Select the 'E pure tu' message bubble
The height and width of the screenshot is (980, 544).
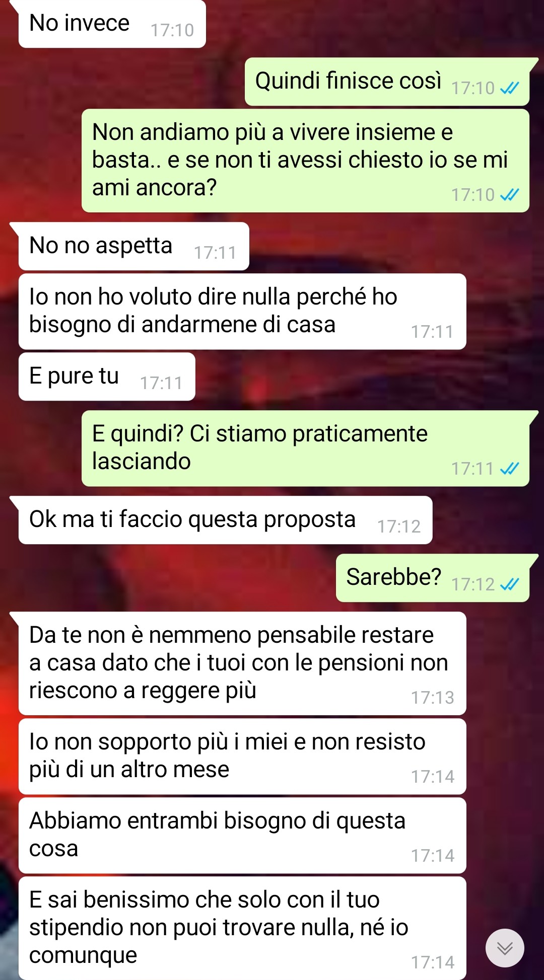(107, 376)
